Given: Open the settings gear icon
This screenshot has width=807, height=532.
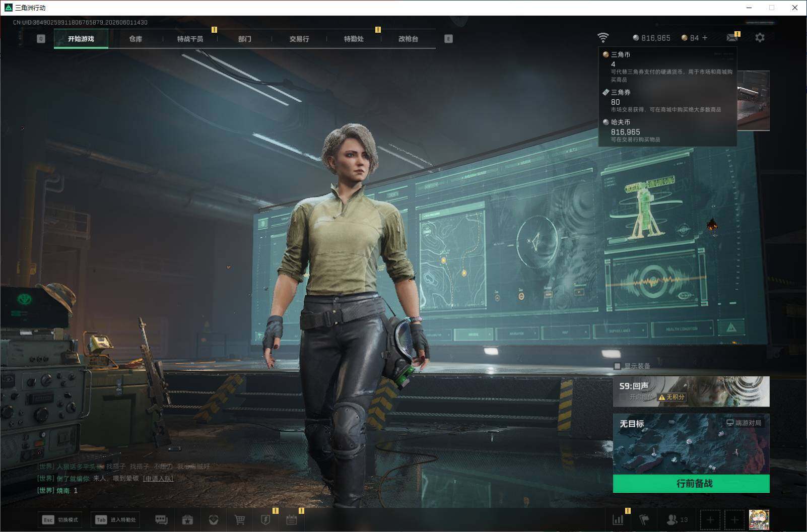Looking at the screenshot, I should point(760,38).
